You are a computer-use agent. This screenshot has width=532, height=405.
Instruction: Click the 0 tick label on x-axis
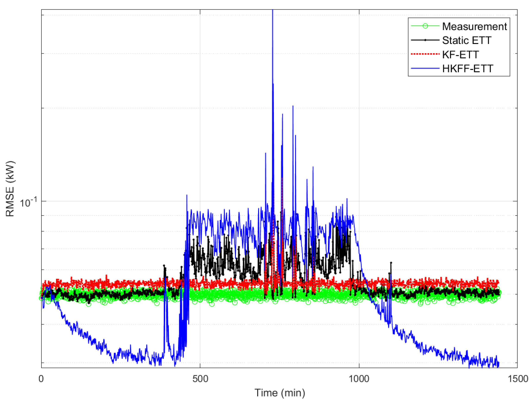coord(41,379)
